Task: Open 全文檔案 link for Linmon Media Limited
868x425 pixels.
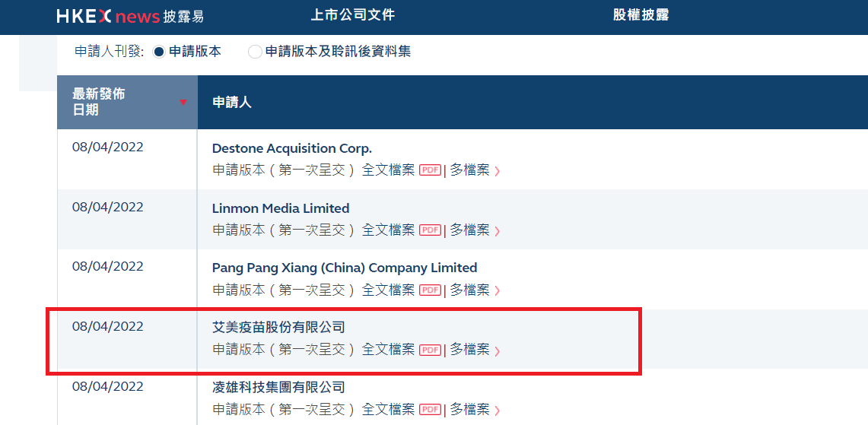Action: tap(388, 230)
